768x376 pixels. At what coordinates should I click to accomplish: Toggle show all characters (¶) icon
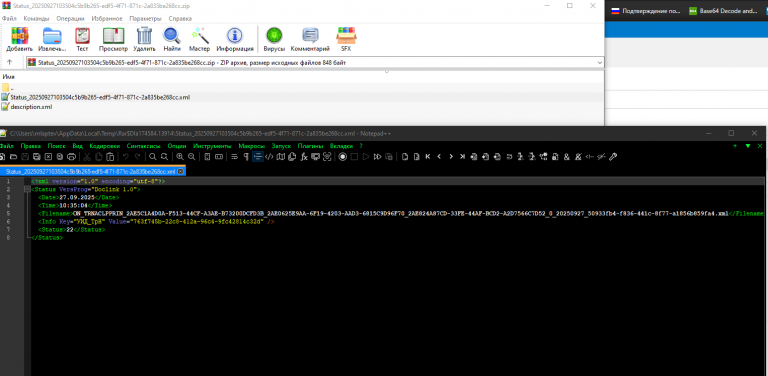[246, 157]
